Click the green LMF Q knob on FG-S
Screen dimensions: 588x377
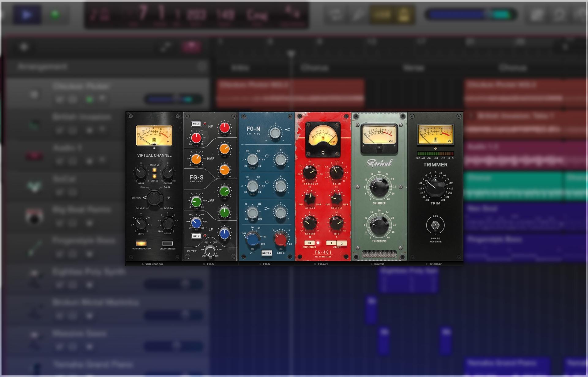click(224, 212)
